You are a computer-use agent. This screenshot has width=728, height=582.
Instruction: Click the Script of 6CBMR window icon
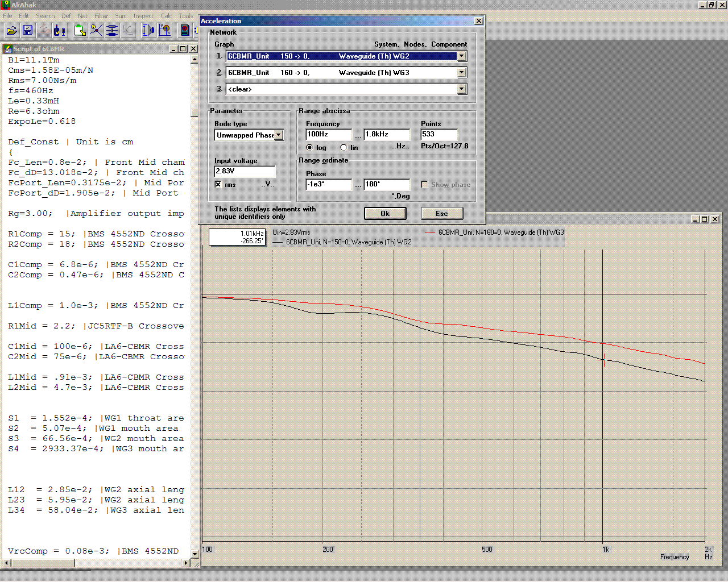click(x=8, y=49)
